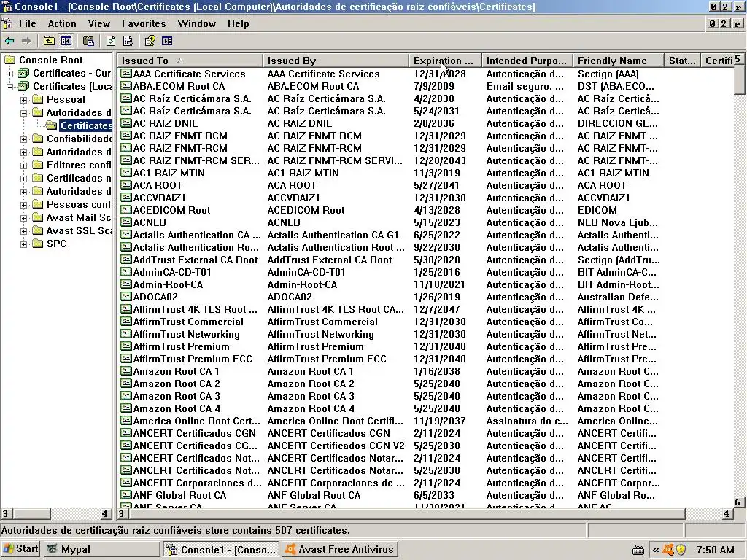
Task: Click certificate icon of AffirmTrust Commercial row
Action: pos(125,321)
